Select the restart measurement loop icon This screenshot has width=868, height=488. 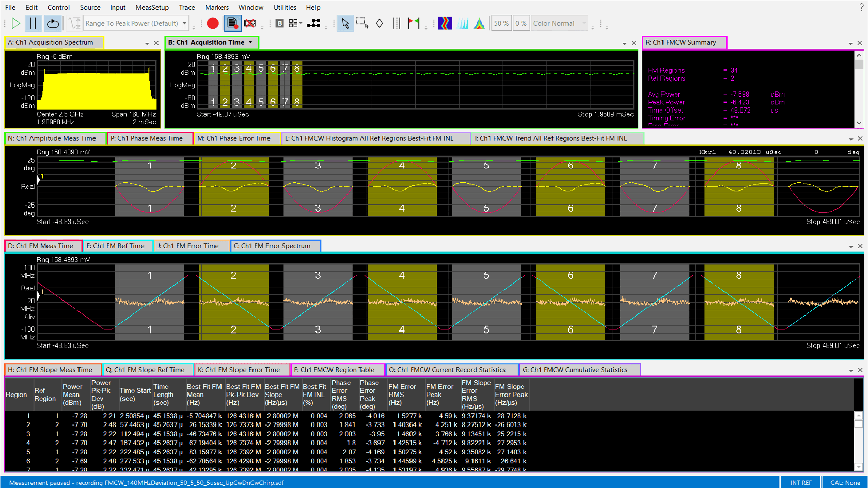(52, 23)
